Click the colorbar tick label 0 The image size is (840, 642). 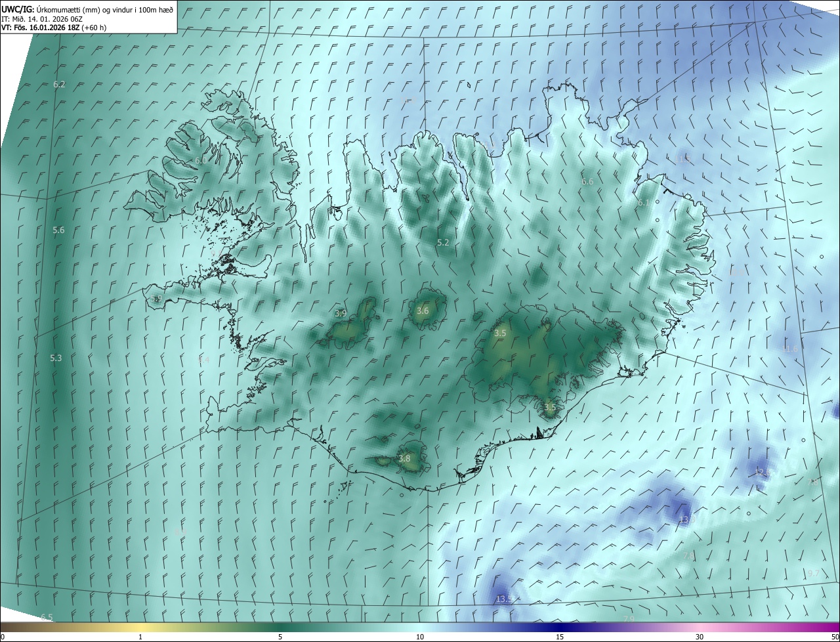(3, 637)
